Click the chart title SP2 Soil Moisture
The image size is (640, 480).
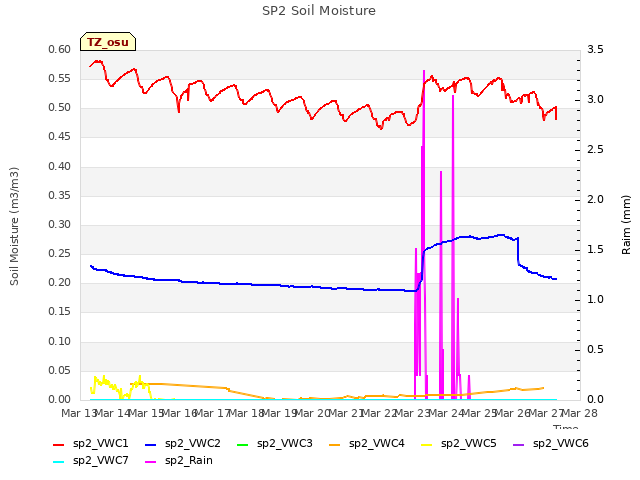[319, 11]
